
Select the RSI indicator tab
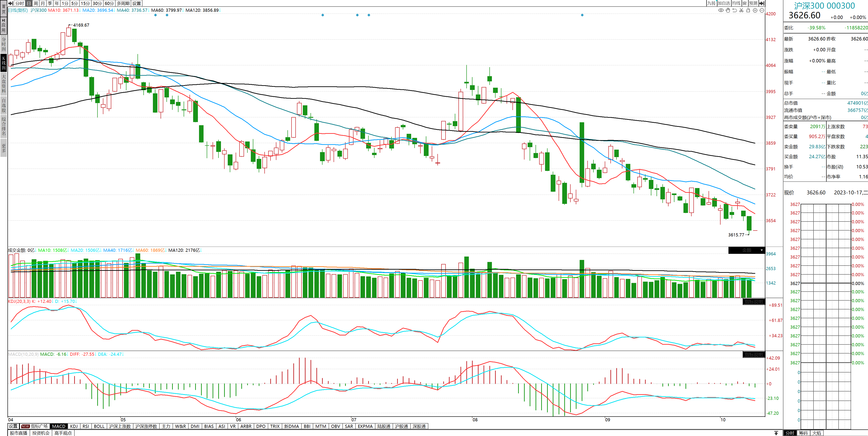85,426
